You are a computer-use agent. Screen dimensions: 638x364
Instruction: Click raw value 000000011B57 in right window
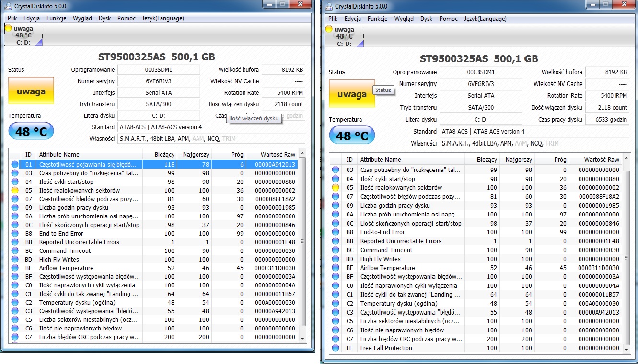point(599,295)
